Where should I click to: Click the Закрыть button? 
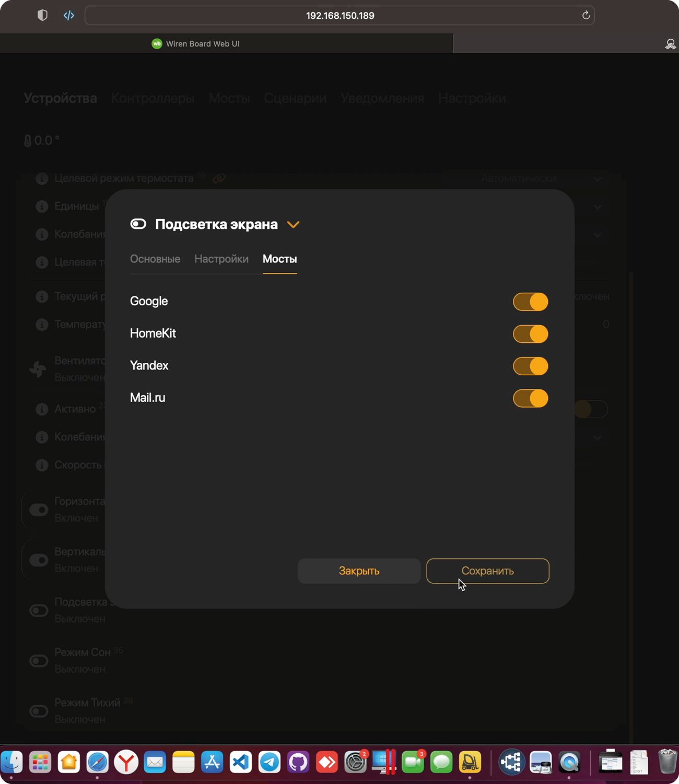[359, 571]
